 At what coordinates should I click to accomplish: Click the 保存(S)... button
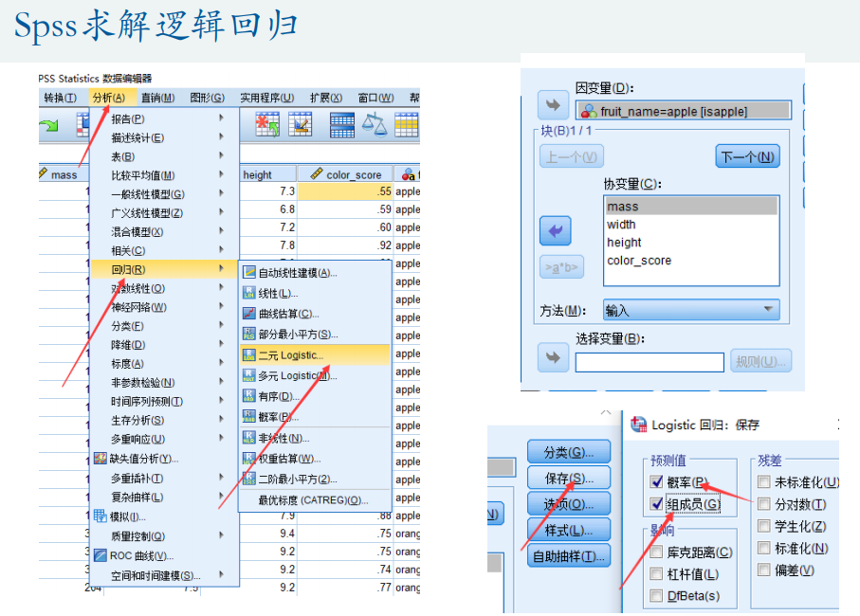coord(569,478)
